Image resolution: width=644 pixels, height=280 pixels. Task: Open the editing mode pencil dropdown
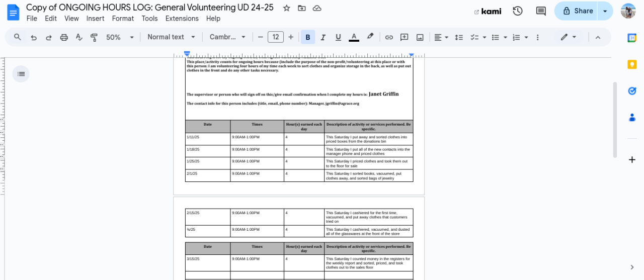tap(569, 37)
